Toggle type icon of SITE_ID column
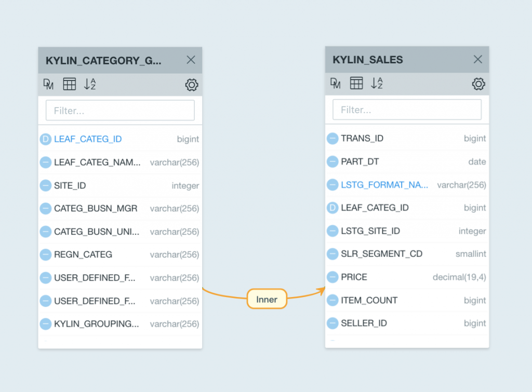The width and height of the screenshot is (532, 392). 46,185
